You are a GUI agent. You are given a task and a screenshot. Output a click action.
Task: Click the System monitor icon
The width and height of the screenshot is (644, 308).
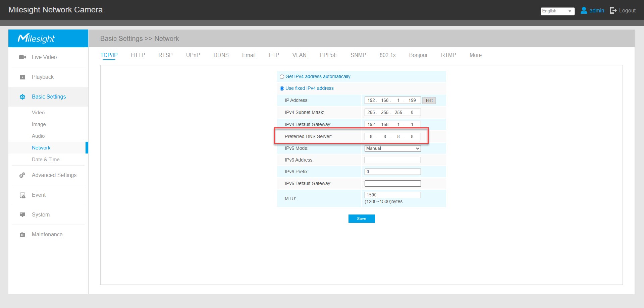coord(22,214)
